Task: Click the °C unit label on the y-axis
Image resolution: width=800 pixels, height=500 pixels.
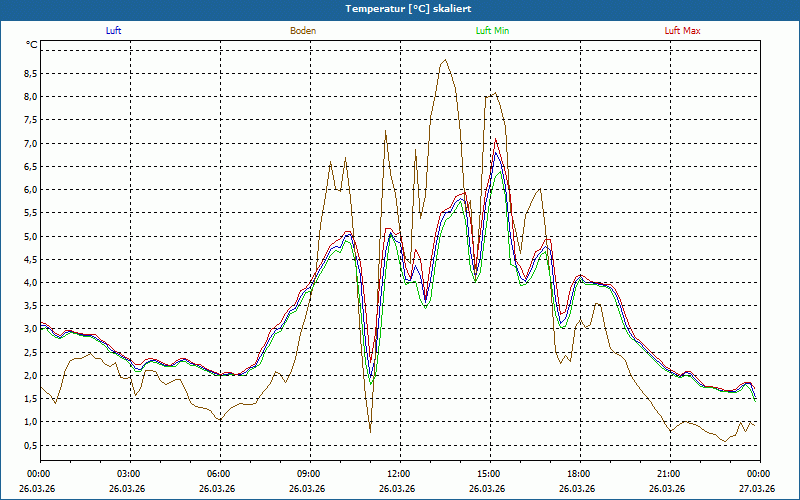Action: [31, 45]
